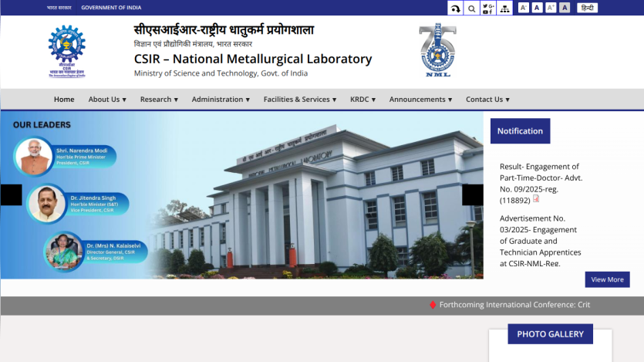Switch language to Hindi
This screenshot has height=362, width=644.
pos(588,8)
